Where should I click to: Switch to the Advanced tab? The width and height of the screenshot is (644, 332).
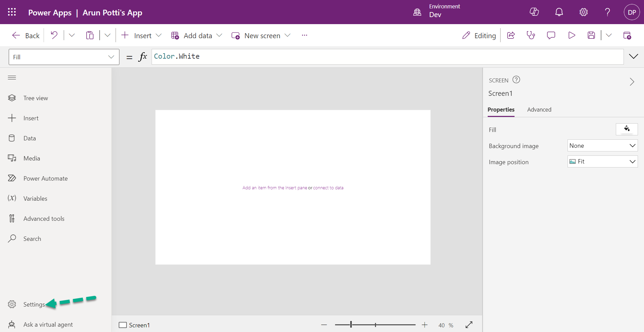[x=539, y=110]
